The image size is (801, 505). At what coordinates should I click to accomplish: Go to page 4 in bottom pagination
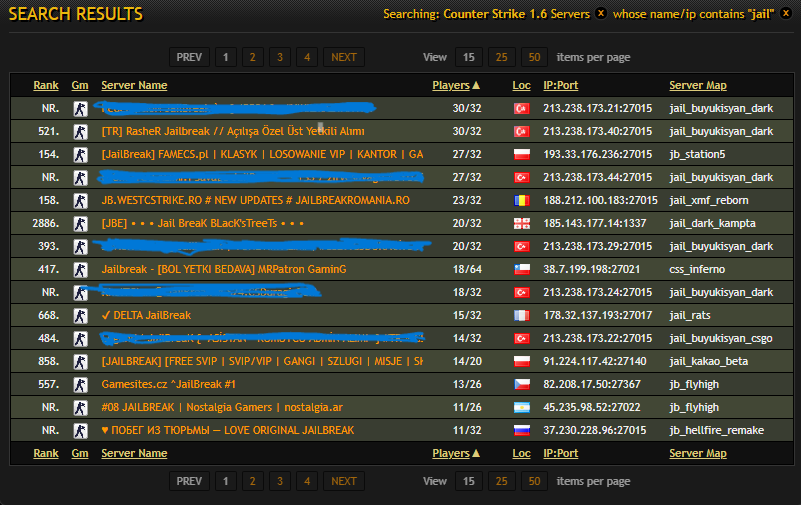307,481
